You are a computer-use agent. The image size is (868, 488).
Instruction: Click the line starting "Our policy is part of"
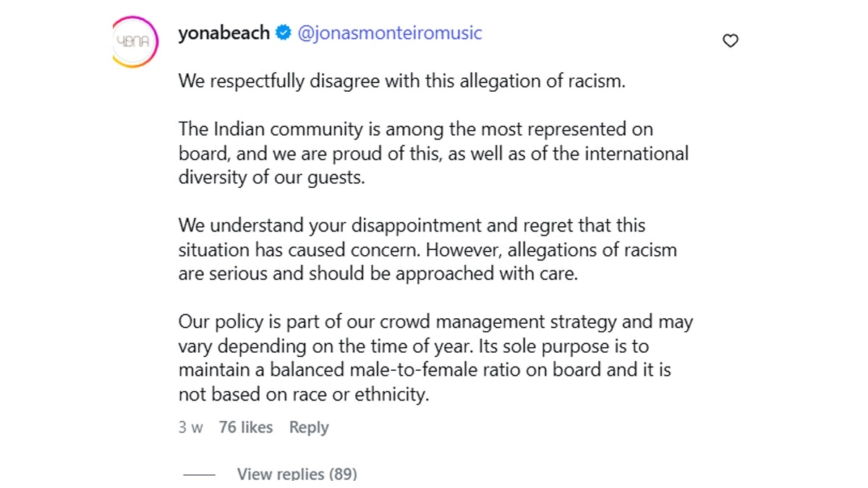tap(435, 322)
